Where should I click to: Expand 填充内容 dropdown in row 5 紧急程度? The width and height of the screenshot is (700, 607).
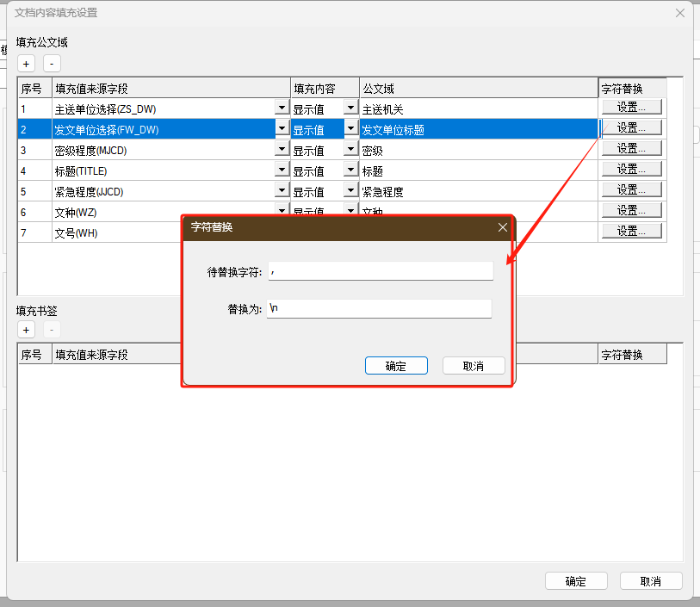[x=350, y=191]
